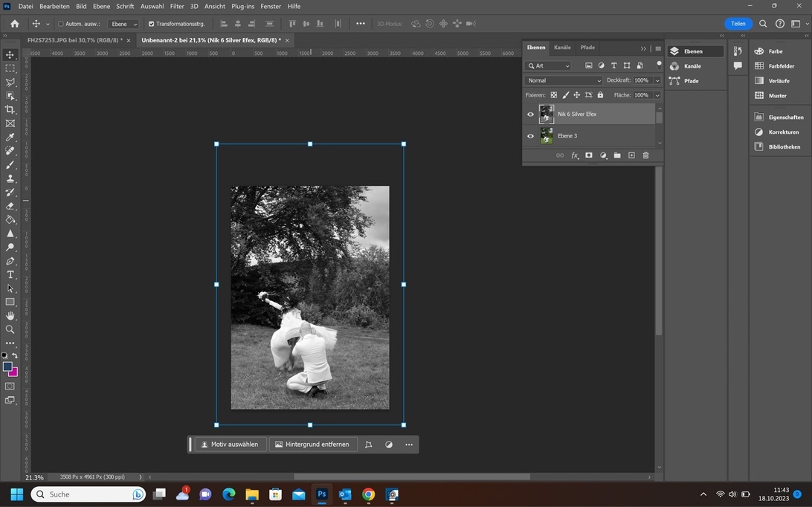The height and width of the screenshot is (507, 812).
Task: Click the Hintergrund entfernen button
Action: point(312,445)
